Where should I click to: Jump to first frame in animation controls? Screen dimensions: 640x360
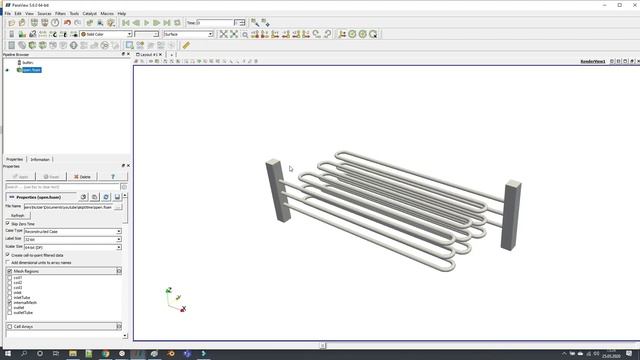[x=126, y=23]
